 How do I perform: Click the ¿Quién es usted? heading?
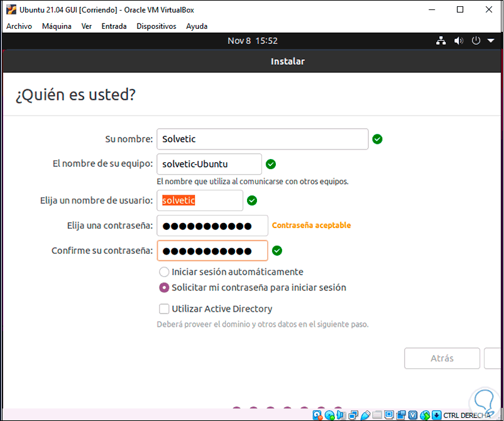click(x=75, y=95)
